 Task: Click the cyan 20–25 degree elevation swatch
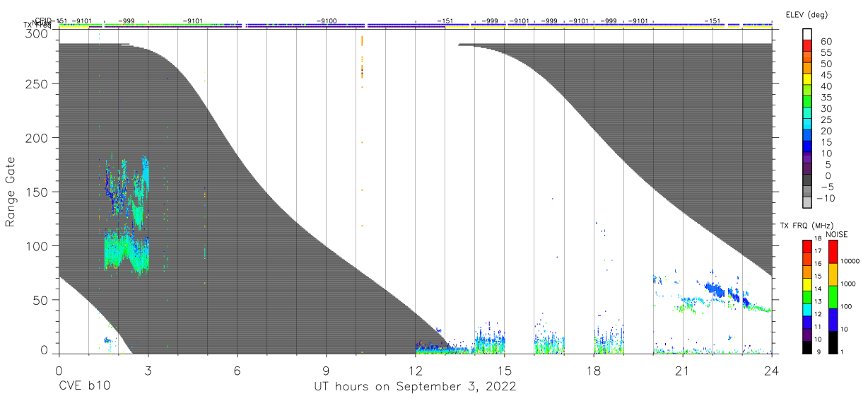808,125
